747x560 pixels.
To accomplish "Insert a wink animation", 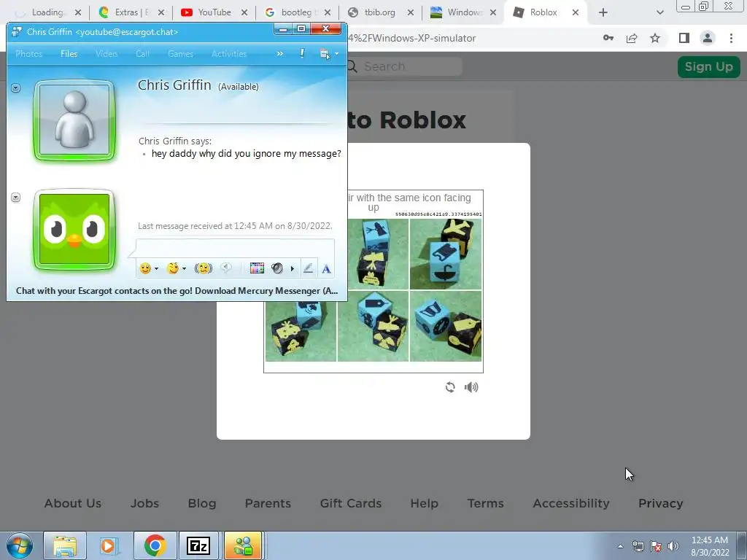I will click(172, 268).
